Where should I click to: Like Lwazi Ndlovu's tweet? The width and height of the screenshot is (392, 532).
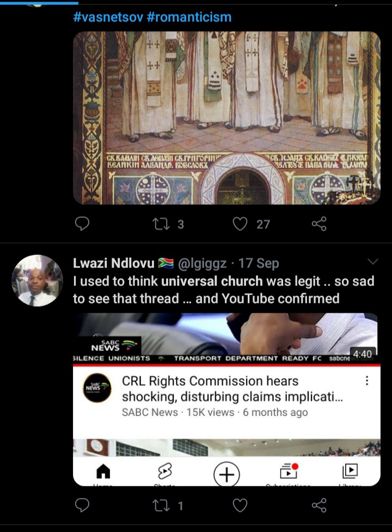coord(240,505)
